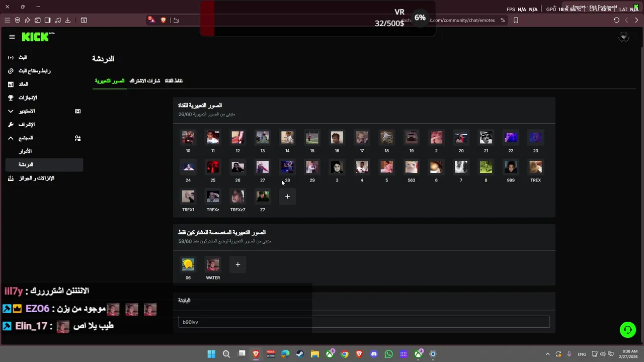Switch to الصور التعبيرية emotes tab
The image size is (644, 362).
click(110, 81)
